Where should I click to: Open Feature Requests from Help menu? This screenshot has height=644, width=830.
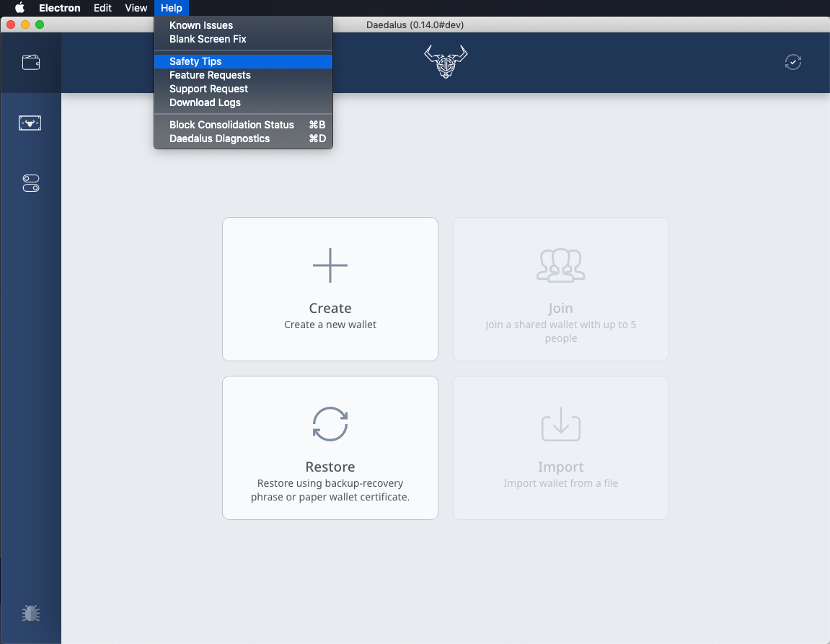click(x=244, y=75)
